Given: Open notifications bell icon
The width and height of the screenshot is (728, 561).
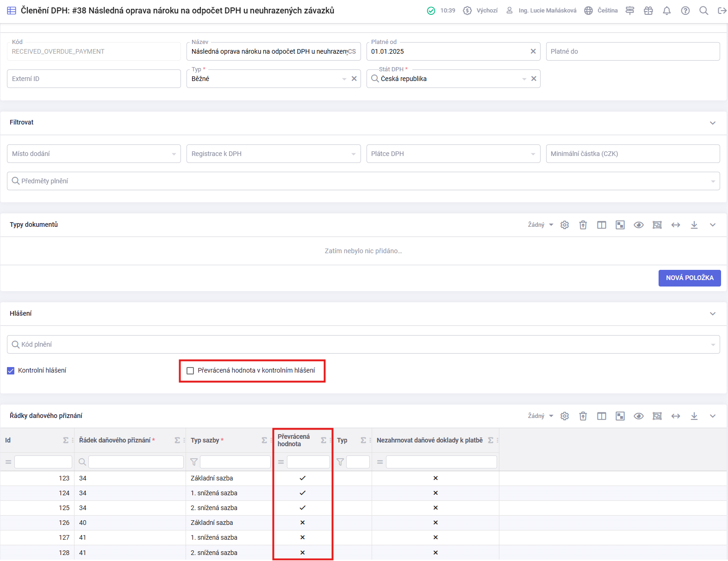Looking at the screenshot, I should coord(667,11).
